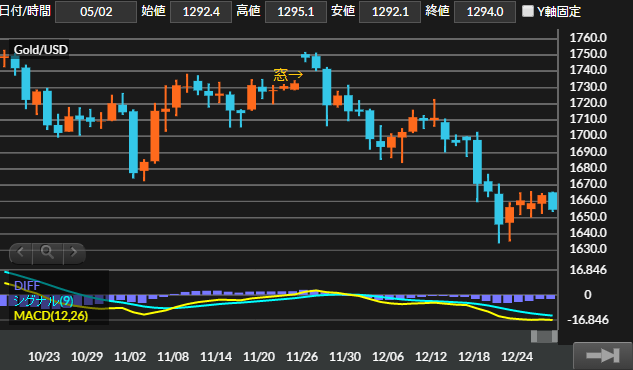Click the 1630.0 price axis label
633x370 pixels.
(588, 249)
